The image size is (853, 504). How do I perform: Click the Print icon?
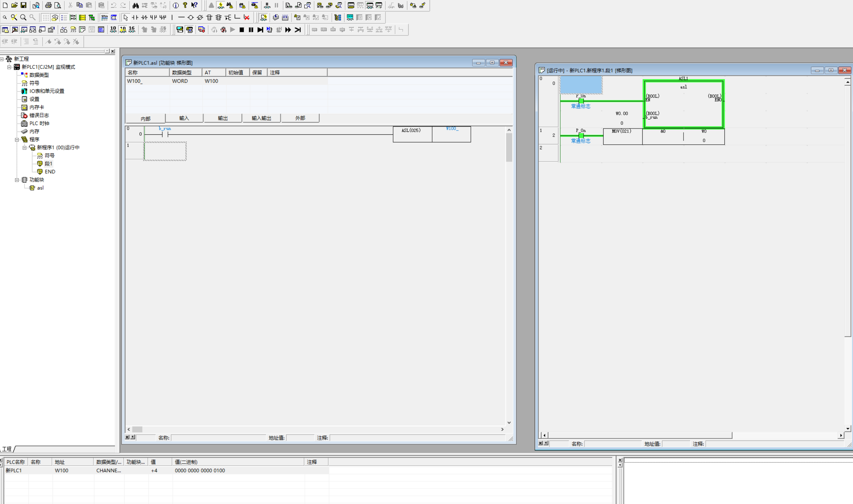(48, 5)
